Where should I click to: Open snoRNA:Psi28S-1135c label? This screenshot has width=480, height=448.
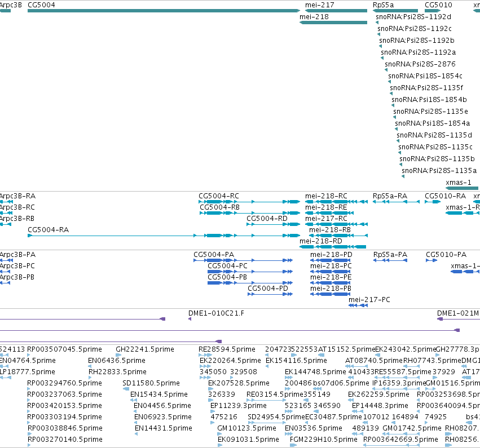(435, 147)
